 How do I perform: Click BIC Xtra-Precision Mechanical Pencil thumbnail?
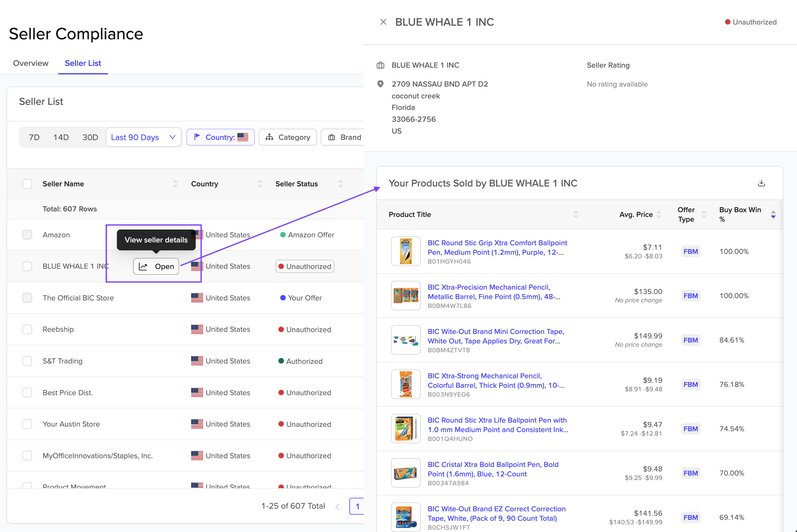[x=406, y=296]
